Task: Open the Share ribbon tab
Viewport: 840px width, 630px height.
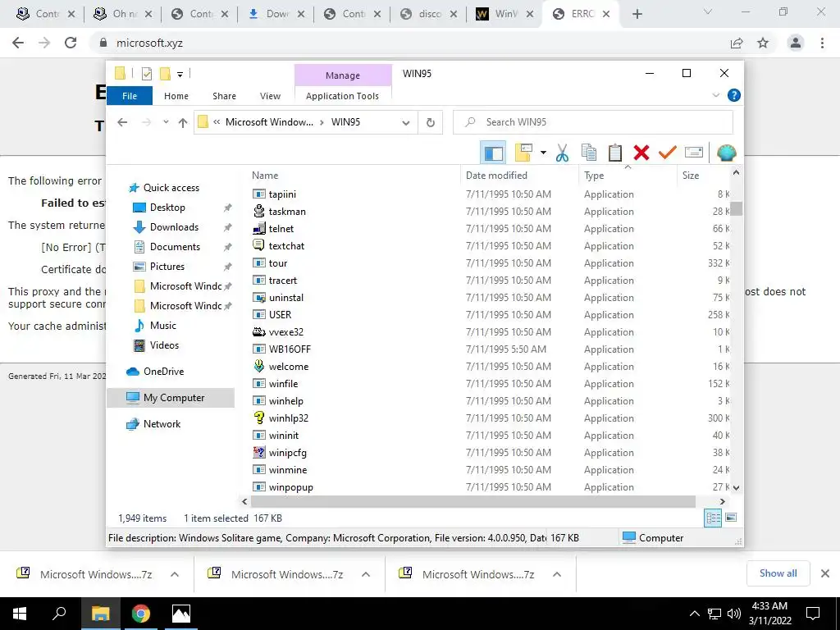Action: (x=224, y=96)
